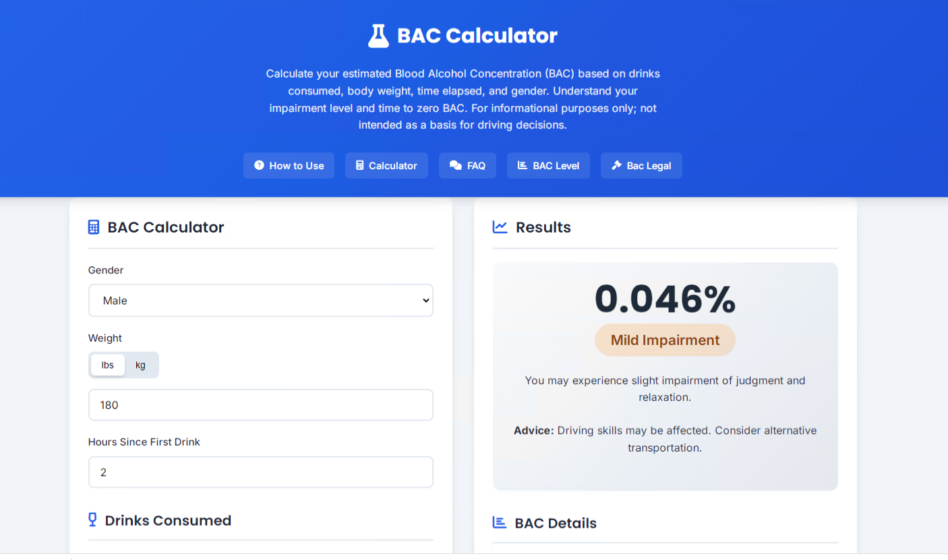948x560 pixels.
Task: Click the cocktail icon next to Drinks Consumed
Action: click(92, 520)
